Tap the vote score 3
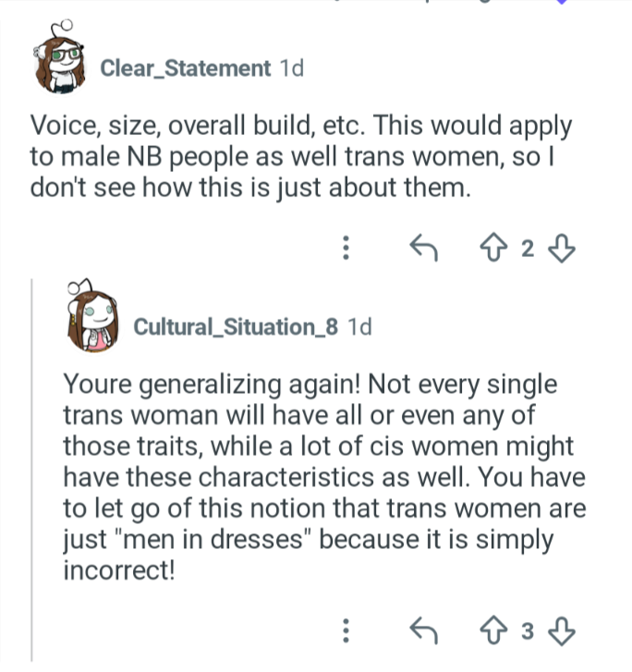 click(528, 631)
